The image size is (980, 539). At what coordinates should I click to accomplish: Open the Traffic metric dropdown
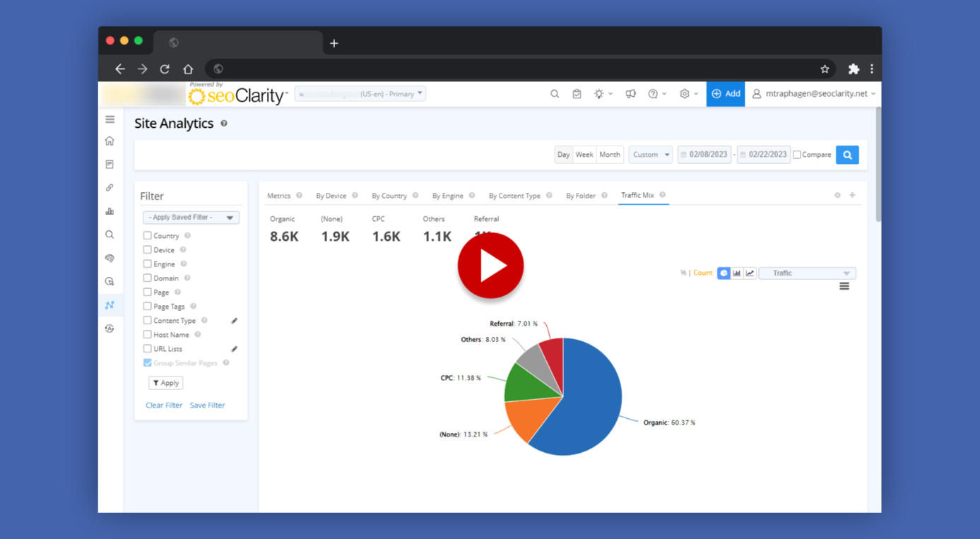click(x=807, y=273)
